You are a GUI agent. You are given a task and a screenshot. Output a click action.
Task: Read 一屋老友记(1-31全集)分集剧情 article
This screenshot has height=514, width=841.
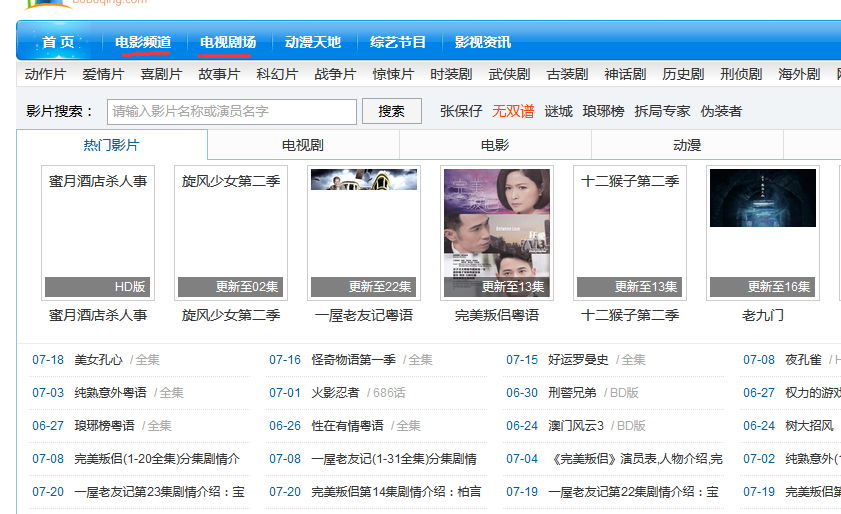pyautogui.click(x=394, y=459)
